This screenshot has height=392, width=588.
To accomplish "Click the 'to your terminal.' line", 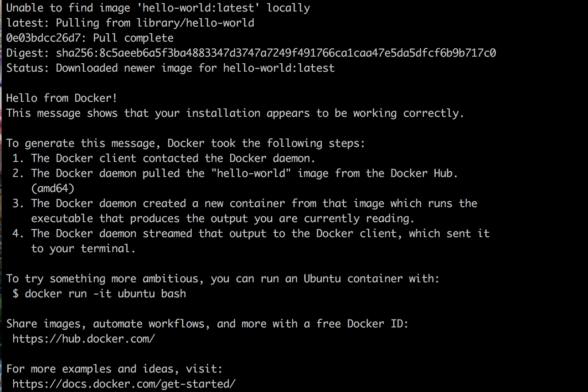I will pos(83,249).
